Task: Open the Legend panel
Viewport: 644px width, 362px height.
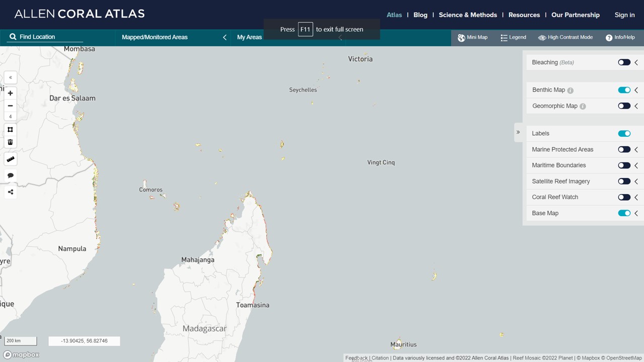Action: pyautogui.click(x=513, y=37)
